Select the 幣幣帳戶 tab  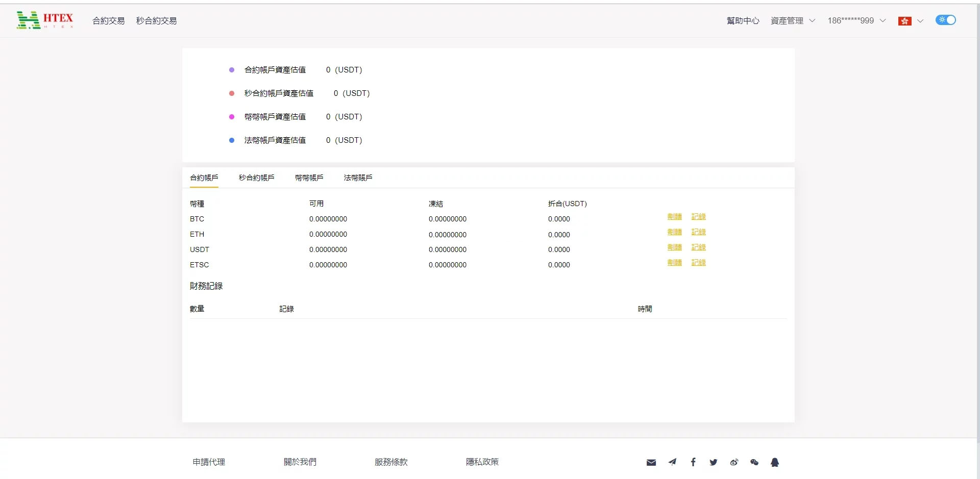click(309, 178)
